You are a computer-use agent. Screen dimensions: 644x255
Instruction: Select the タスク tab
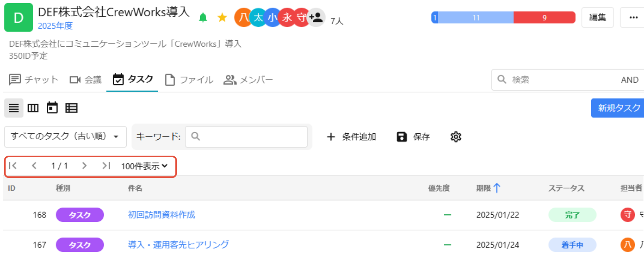133,79
